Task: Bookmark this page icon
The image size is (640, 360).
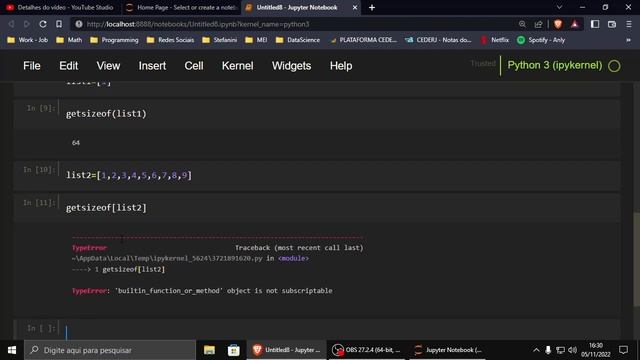Action: point(59,24)
